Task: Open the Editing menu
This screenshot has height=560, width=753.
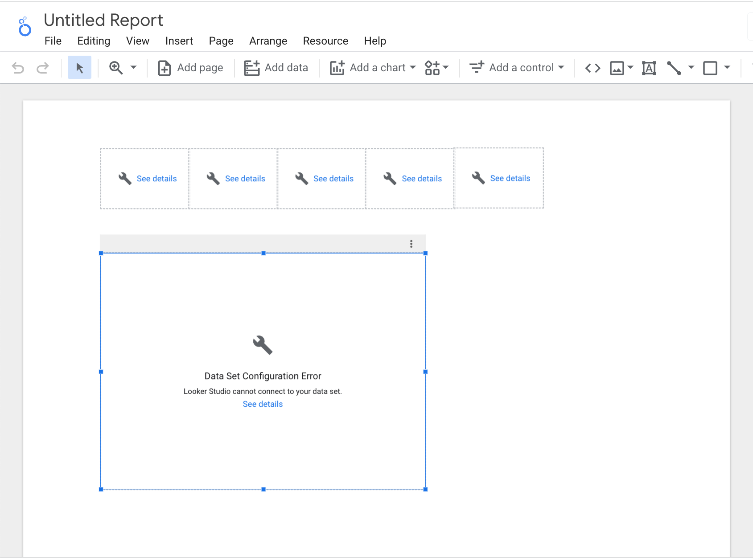Action: (94, 41)
